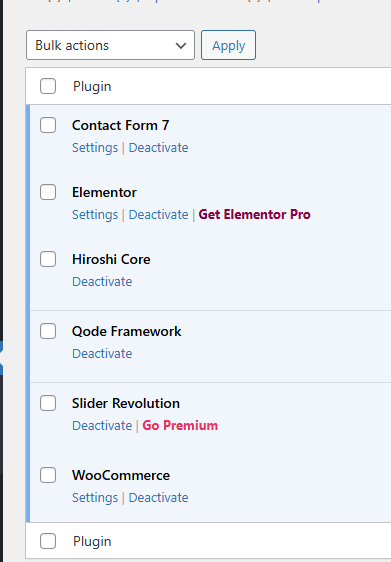The width and height of the screenshot is (391, 562).
Task: Select the Elementor plugin checkbox
Action: point(48,192)
